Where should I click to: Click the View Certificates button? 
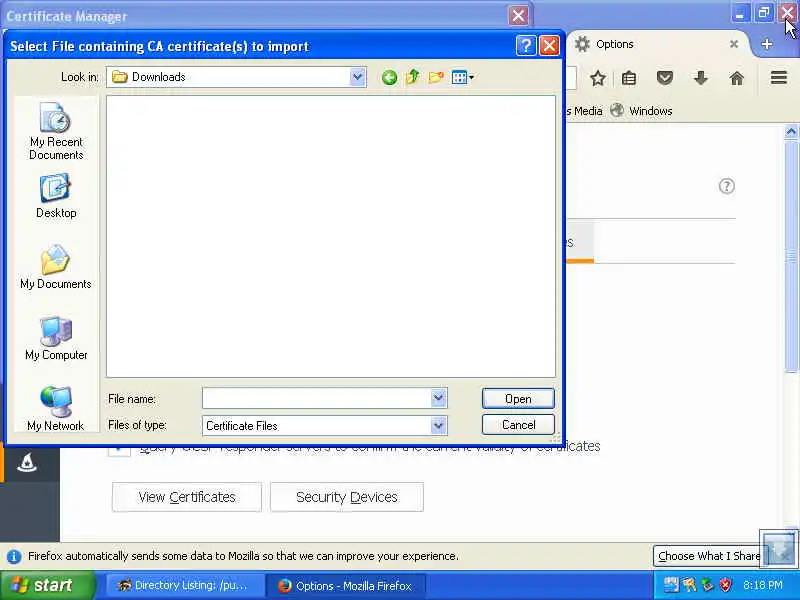[x=187, y=497]
